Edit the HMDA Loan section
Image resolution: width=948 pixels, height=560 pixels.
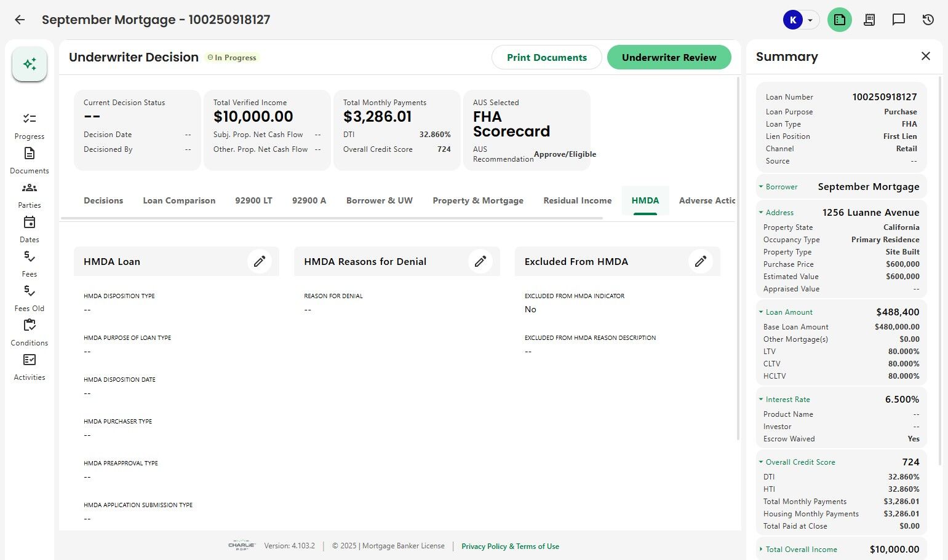[x=260, y=261]
